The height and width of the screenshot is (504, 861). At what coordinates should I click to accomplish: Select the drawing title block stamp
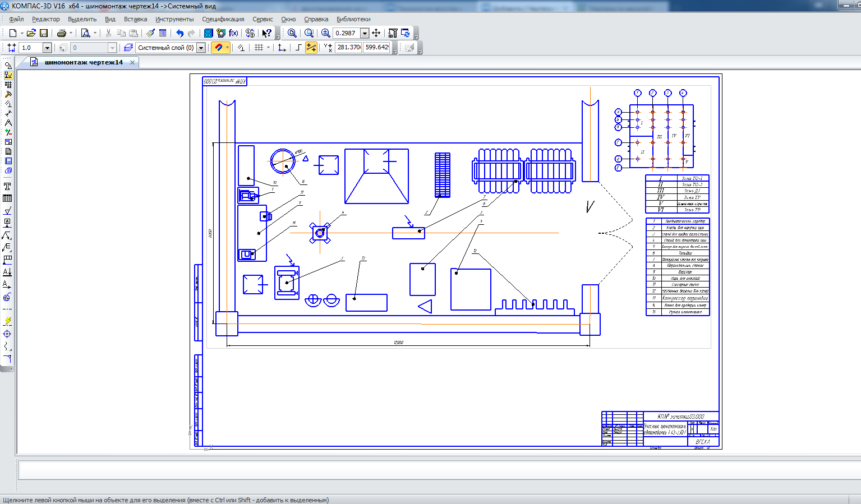pos(660,429)
